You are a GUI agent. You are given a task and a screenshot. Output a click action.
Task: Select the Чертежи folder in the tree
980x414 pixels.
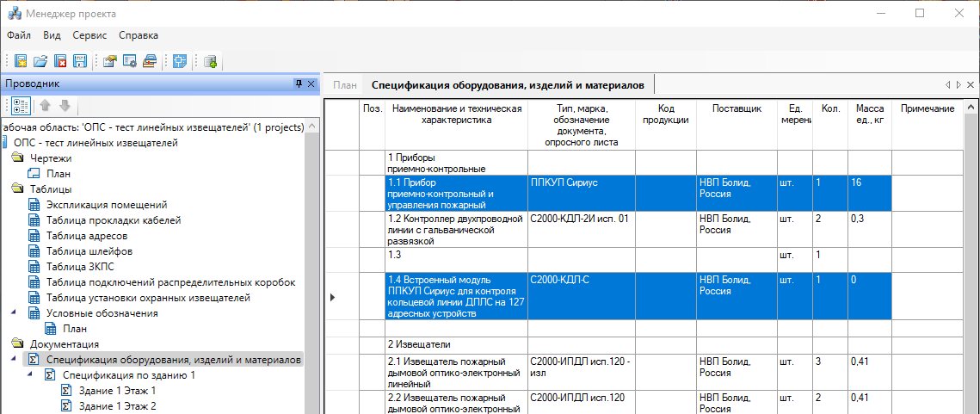coord(51,158)
